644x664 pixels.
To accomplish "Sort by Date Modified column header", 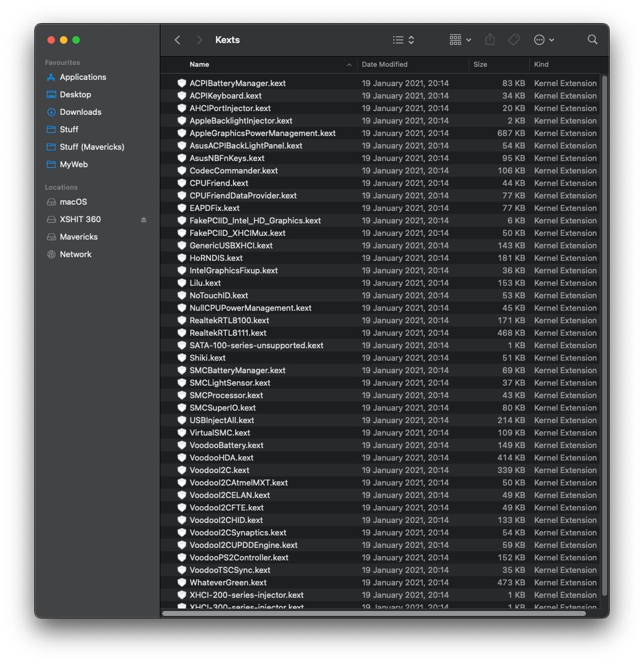I will tap(384, 64).
